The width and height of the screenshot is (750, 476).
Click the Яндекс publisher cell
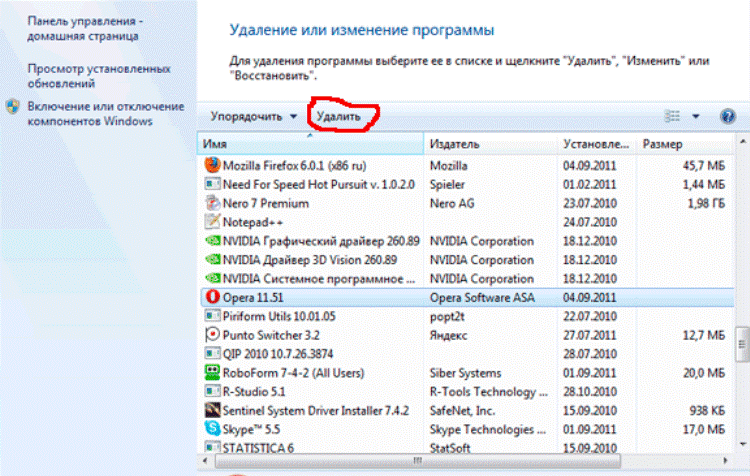[x=448, y=335]
